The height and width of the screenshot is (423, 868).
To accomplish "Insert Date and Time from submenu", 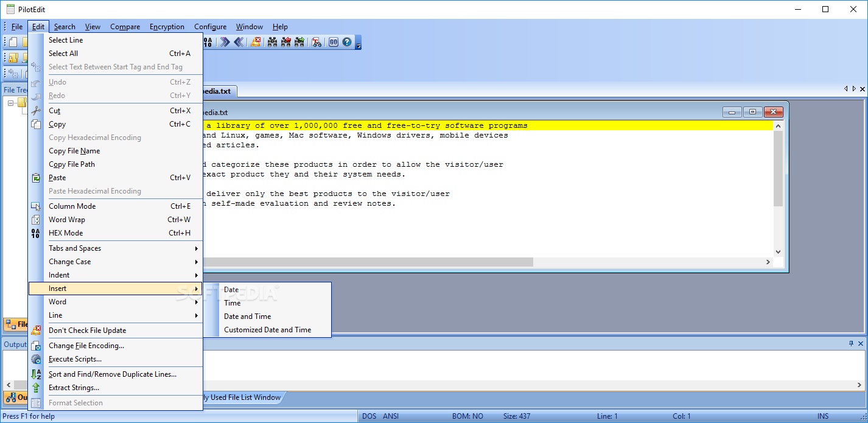I will pyautogui.click(x=268, y=316).
